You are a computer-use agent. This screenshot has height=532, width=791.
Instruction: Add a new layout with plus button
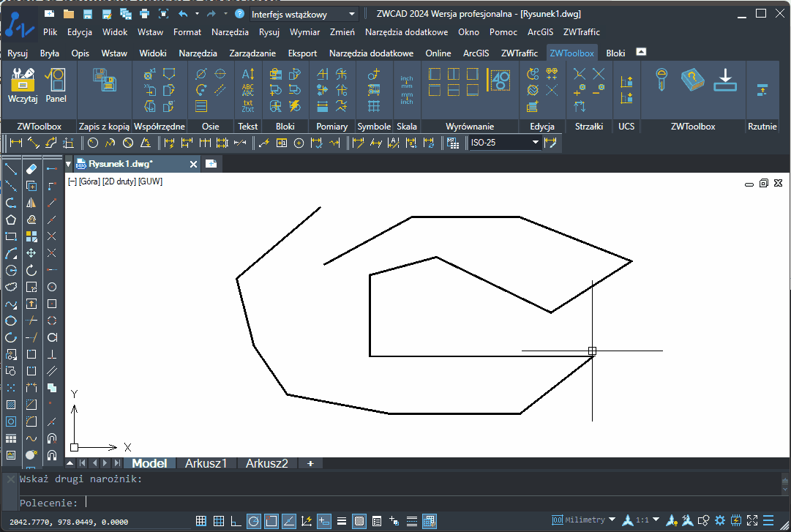pyautogui.click(x=310, y=463)
